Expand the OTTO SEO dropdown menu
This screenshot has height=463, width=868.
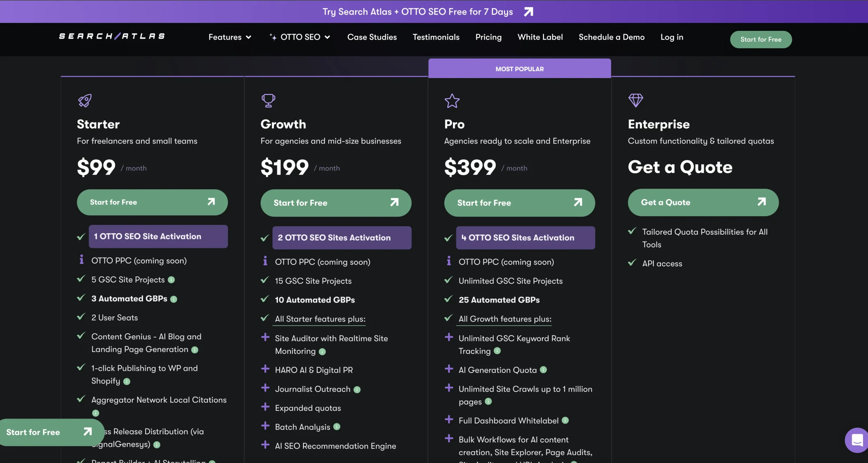pos(304,37)
